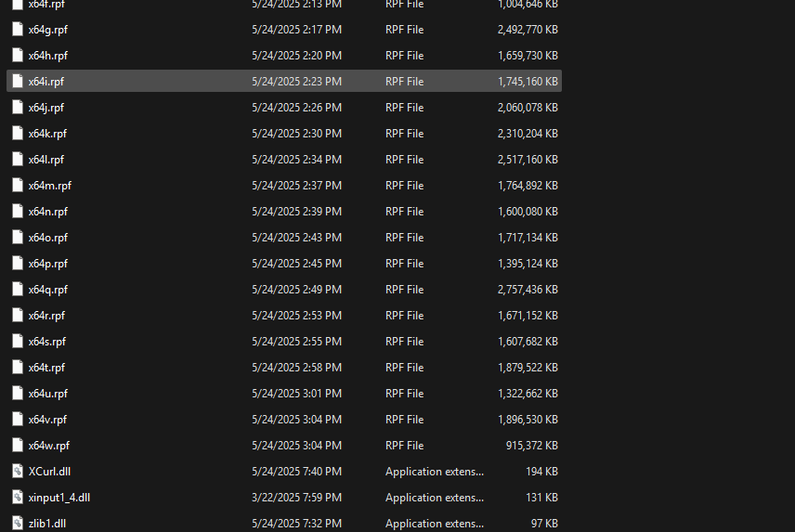Click the x64o.rpf file name

pyautogui.click(x=47, y=238)
